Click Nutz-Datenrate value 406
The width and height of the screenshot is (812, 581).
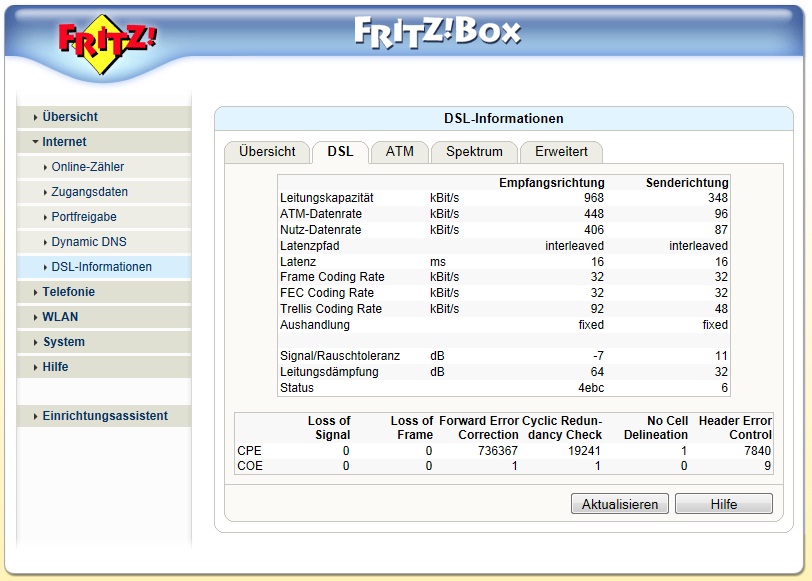tap(594, 230)
